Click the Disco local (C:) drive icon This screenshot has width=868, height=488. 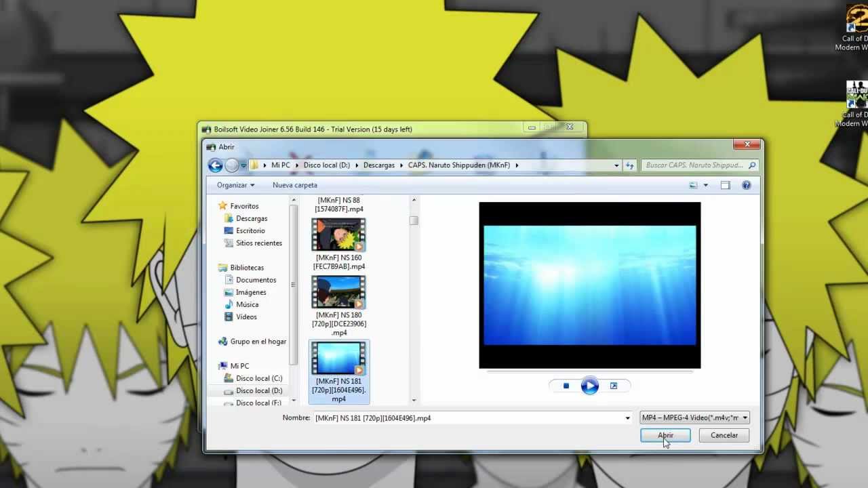click(x=229, y=378)
